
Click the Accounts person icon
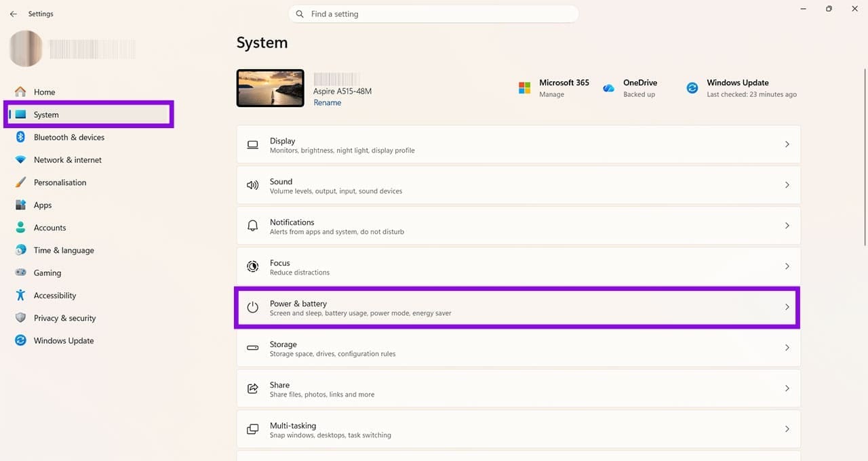20,228
